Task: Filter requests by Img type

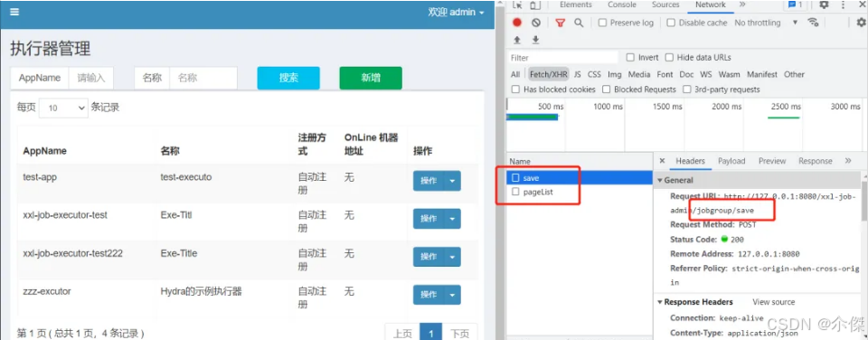Action: click(615, 74)
